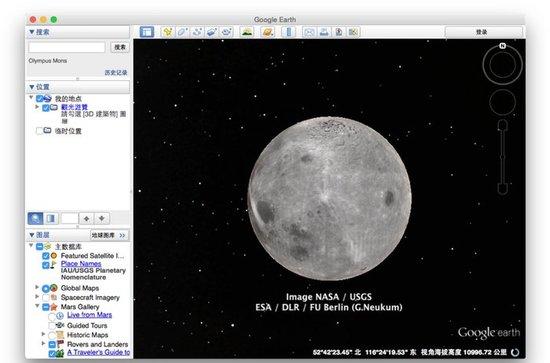Image resolution: width=550 pixels, height=363 pixels.
Task: Collapse the 位置 panel header triangle
Action: pos(32,87)
